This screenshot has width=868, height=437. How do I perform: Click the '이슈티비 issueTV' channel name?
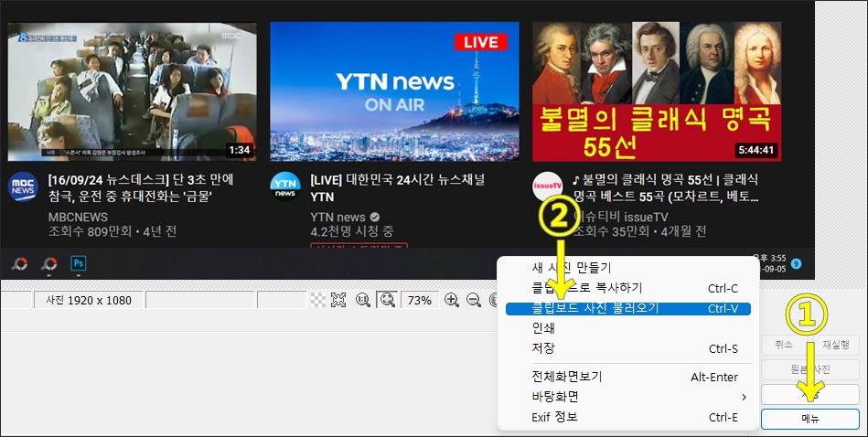[x=620, y=217]
